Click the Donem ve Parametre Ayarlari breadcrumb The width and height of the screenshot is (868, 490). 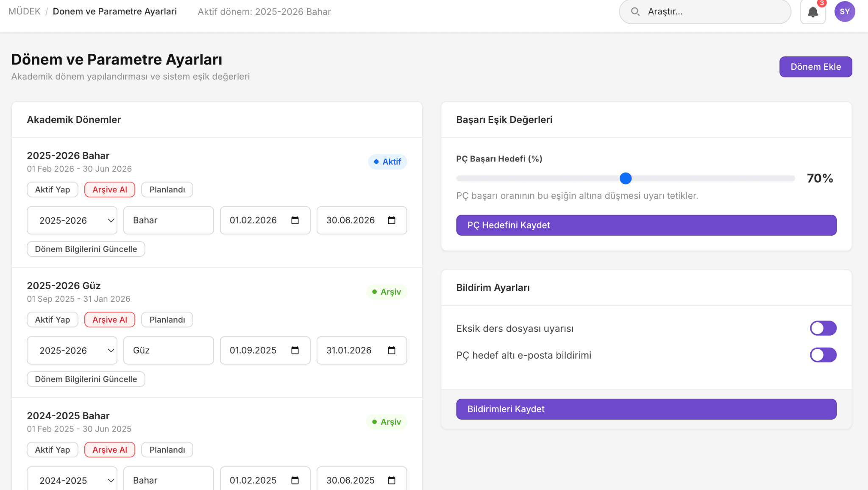click(115, 11)
